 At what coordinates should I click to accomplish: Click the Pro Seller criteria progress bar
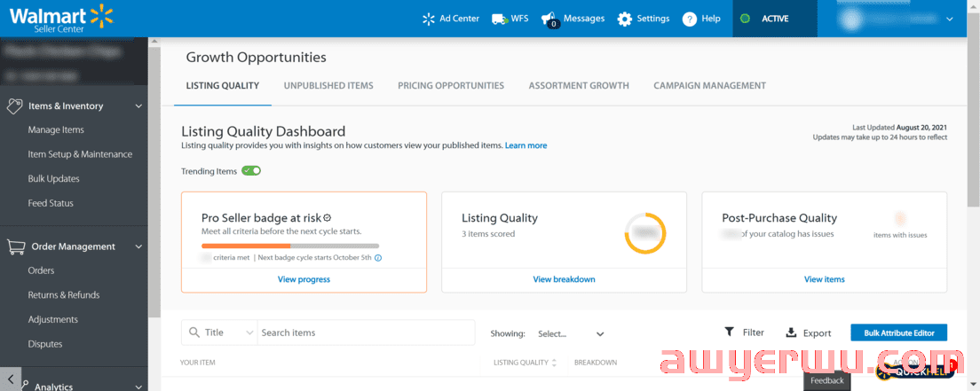(290, 246)
